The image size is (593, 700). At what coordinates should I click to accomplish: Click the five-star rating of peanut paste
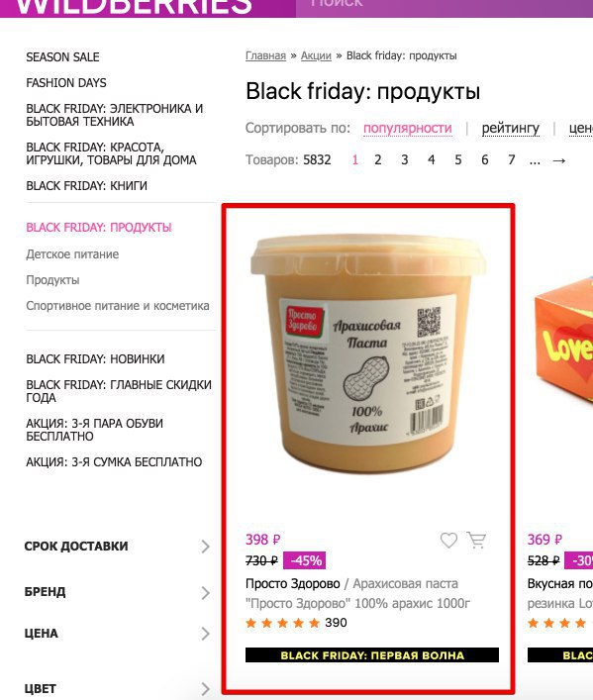(283, 623)
